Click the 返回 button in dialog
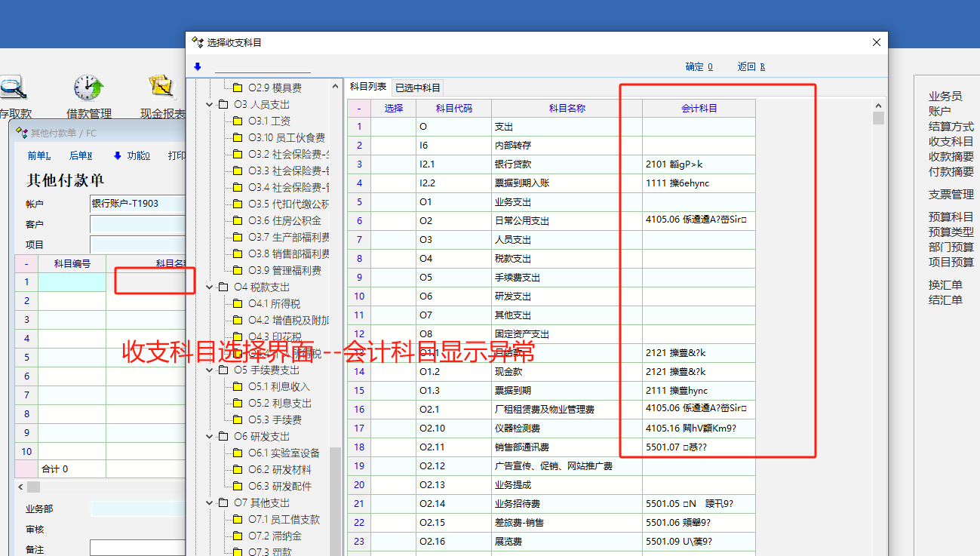980x556 pixels. (751, 66)
